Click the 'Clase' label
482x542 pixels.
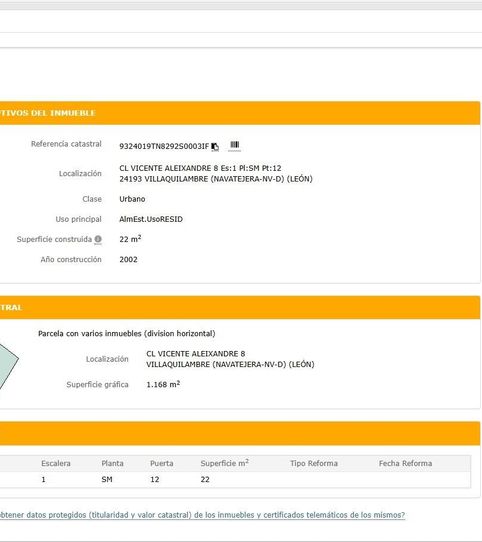coord(92,199)
